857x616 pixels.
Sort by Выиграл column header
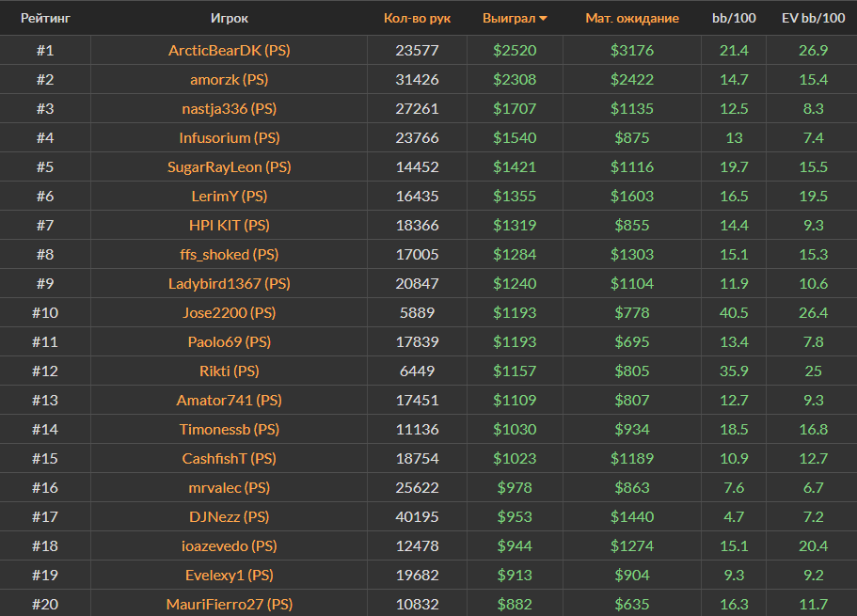pyautogui.click(x=507, y=18)
